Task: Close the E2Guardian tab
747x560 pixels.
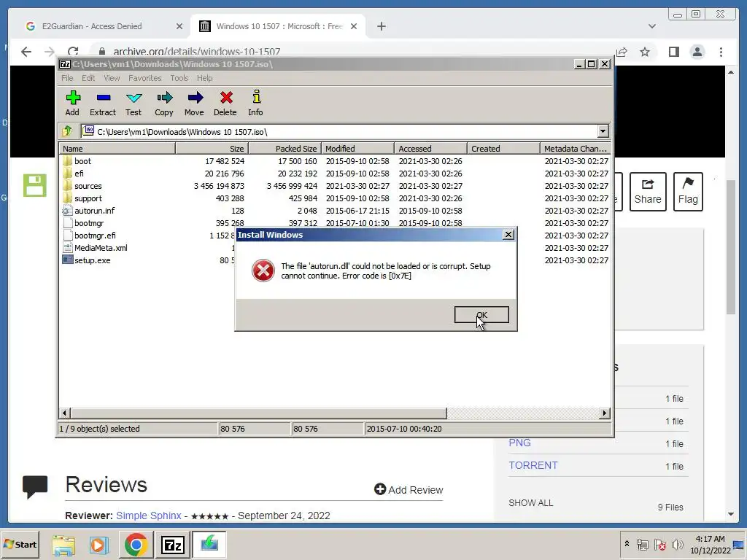Action: [x=179, y=26]
